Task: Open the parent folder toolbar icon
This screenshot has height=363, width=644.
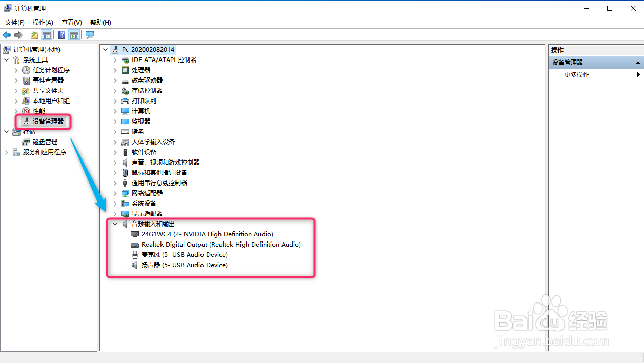Action: pos(33,34)
